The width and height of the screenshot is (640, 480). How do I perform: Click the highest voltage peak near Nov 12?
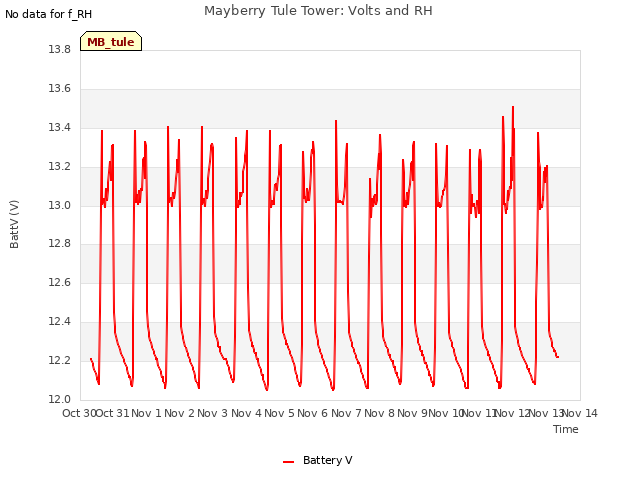tap(513, 107)
